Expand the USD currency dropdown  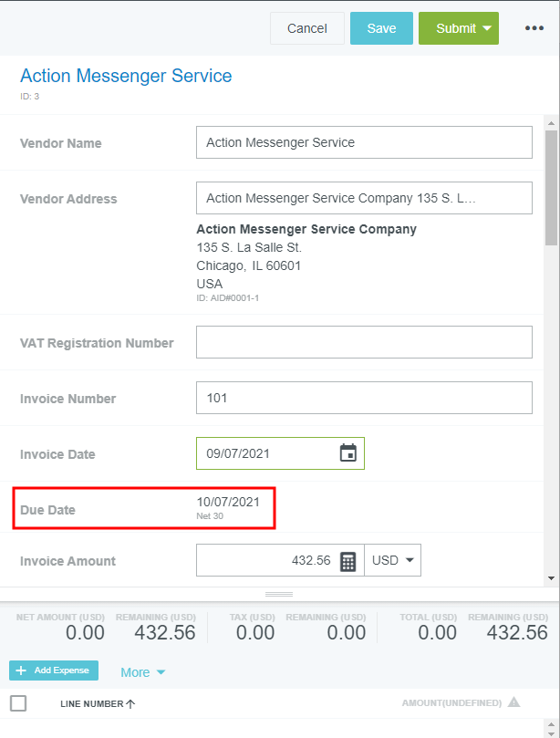pos(393,561)
